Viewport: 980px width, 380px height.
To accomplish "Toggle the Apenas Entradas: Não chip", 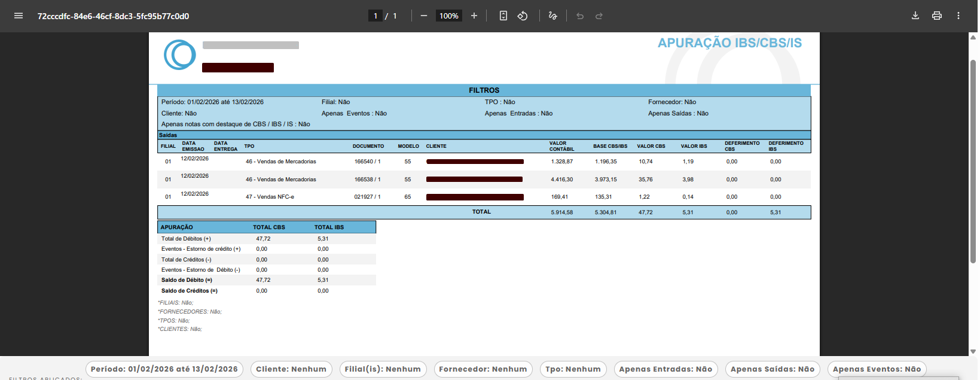I will coord(665,369).
